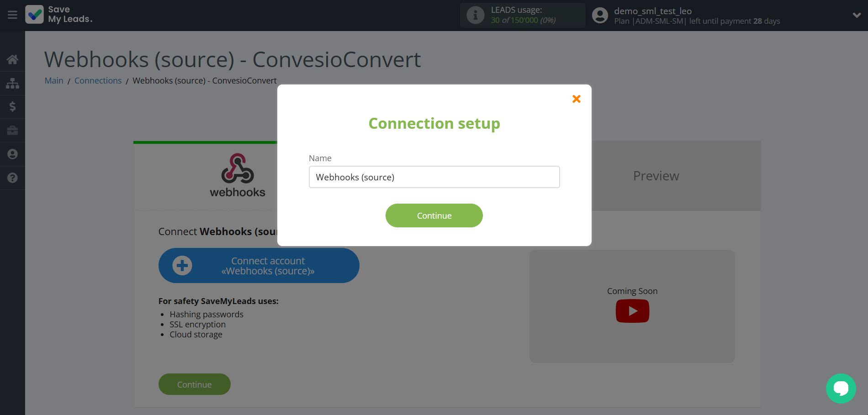The height and width of the screenshot is (415, 868).
Task: Play the Coming Soon YouTube video
Action: click(x=632, y=311)
